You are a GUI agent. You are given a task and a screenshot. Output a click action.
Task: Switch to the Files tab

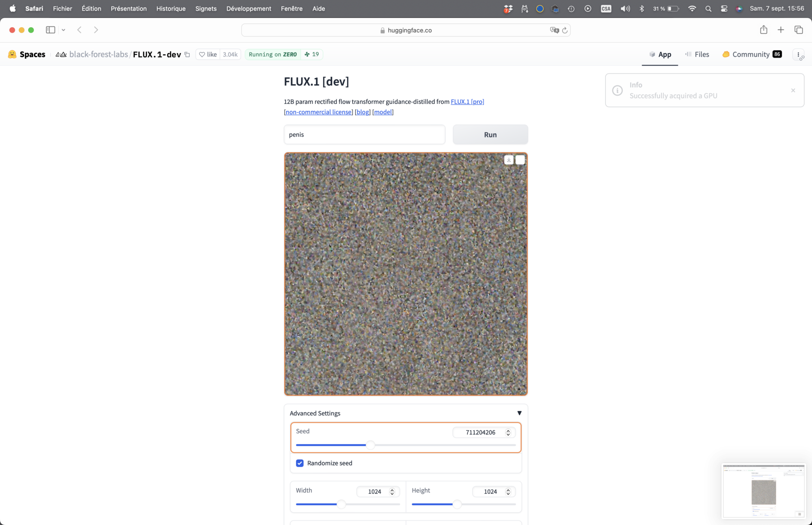(x=697, y=54)
